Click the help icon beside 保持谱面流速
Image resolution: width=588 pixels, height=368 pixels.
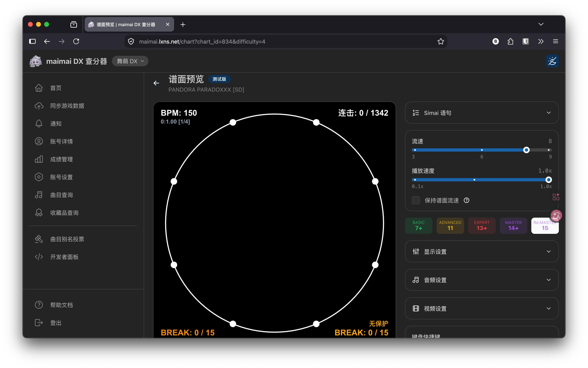pos(467,200)
